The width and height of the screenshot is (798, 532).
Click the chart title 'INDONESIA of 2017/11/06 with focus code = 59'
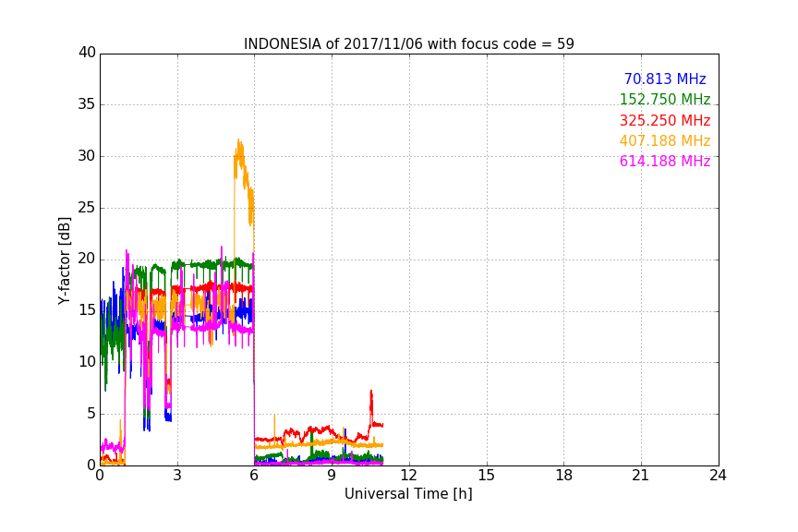[408, 43]
